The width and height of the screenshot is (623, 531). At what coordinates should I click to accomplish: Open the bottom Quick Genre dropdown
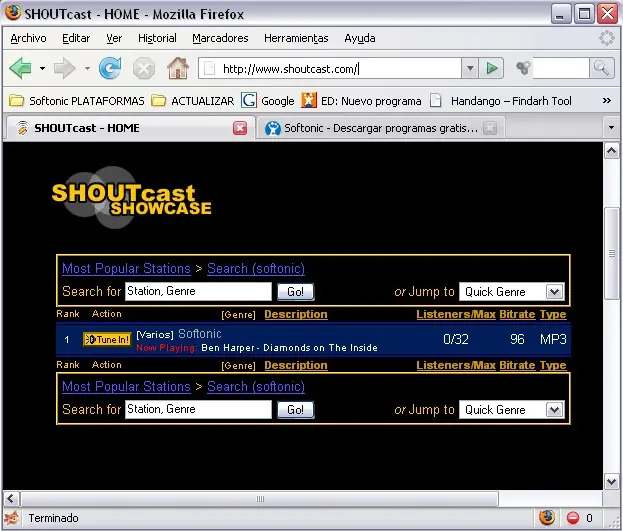click(x=512, y=410)
